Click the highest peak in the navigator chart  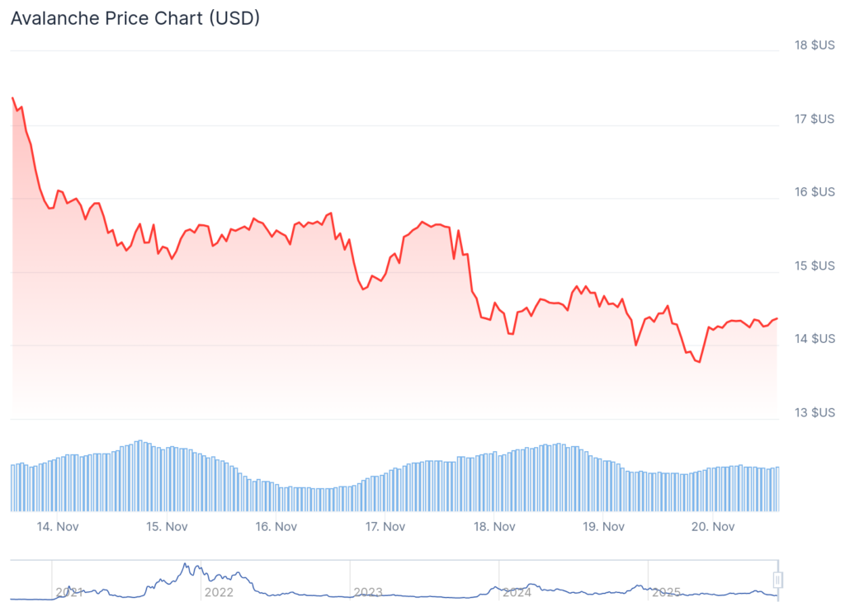(x=185, y=565)
